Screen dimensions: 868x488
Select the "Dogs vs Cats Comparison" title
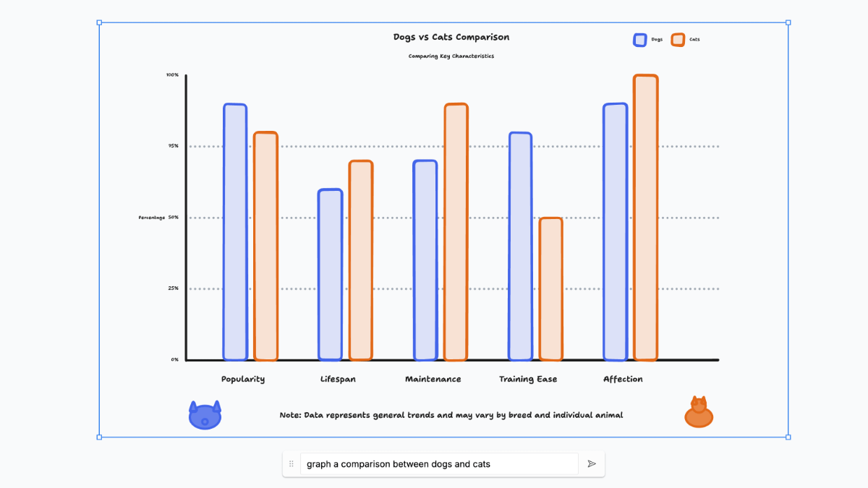tap(451, 37)
